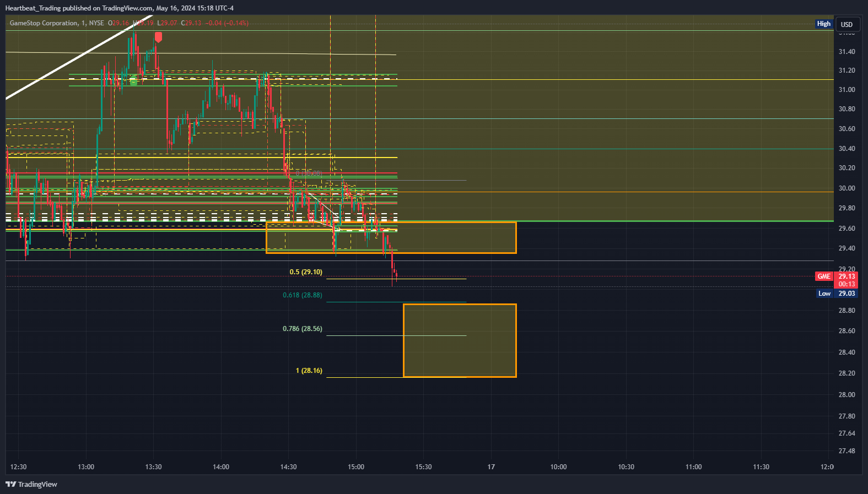Click the 0.5 (29.10) Fibonacci level label
Screen dimensions: 868x494
(x=306, y=272)
